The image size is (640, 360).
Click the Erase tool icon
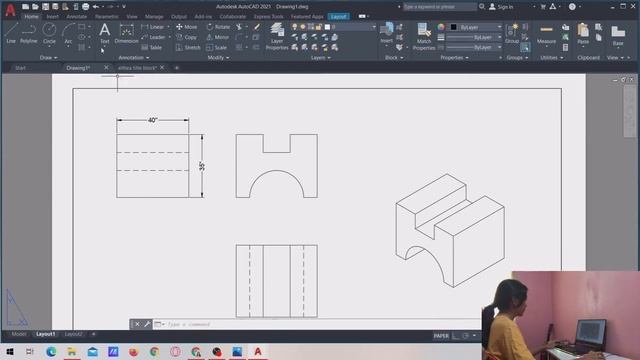257,27
